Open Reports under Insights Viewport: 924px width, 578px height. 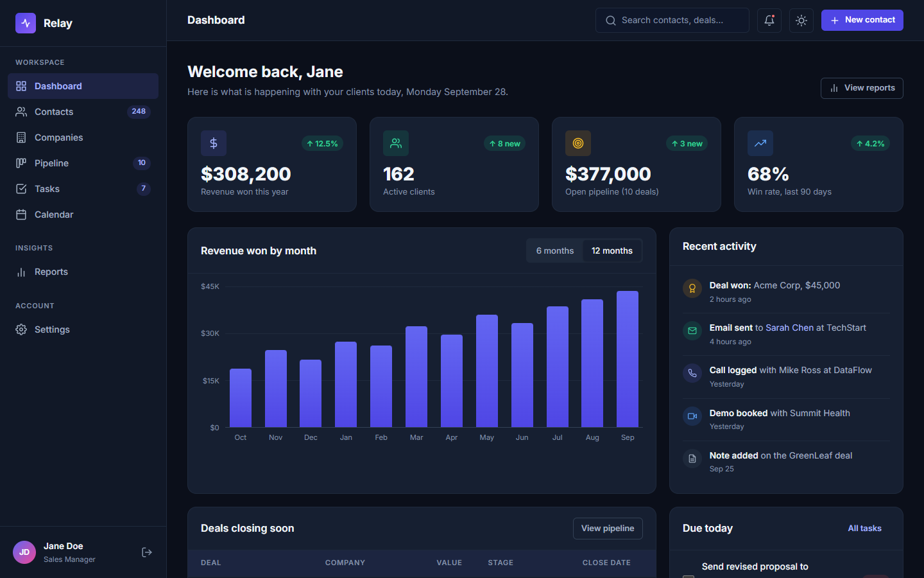(x=83, y=272)
